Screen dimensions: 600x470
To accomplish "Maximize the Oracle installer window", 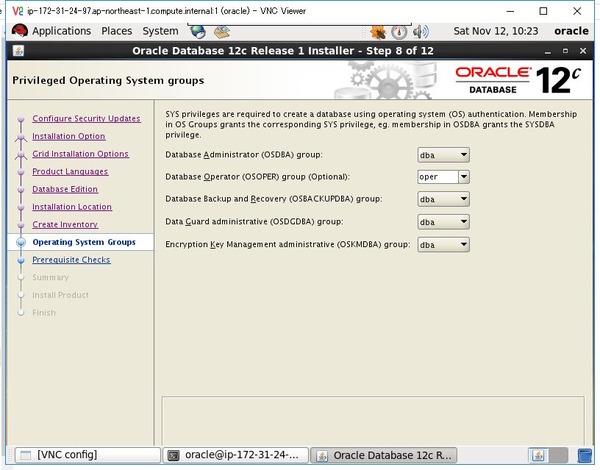I will tap(565, 51).
